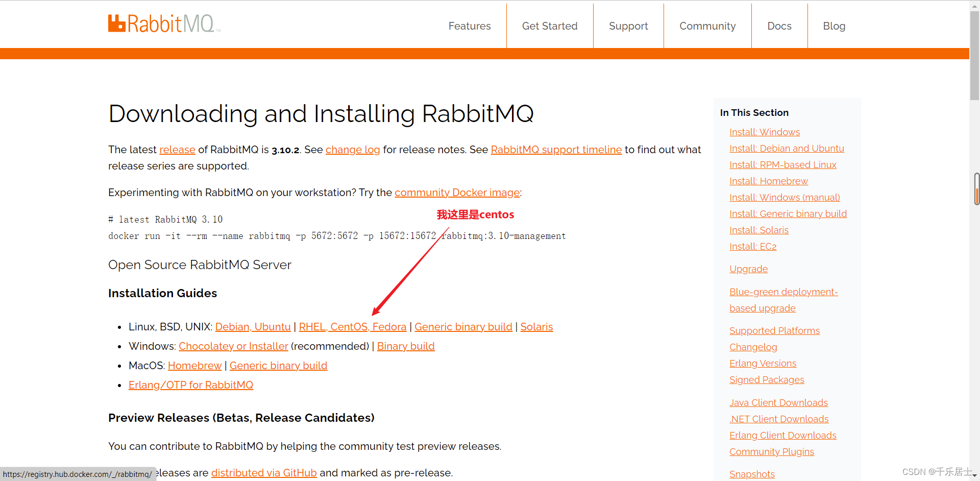
Task: Open the Debian, Ubuntu install guide
Action: tap(253, 327)
